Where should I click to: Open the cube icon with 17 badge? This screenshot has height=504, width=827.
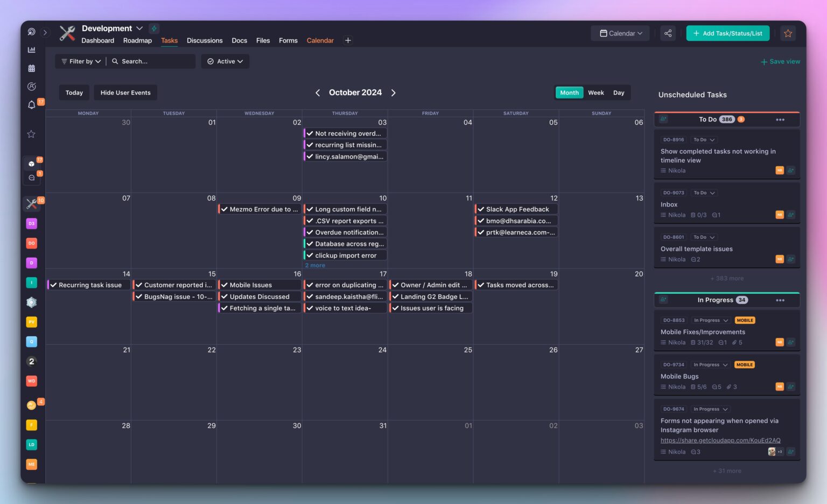point(31,164)
